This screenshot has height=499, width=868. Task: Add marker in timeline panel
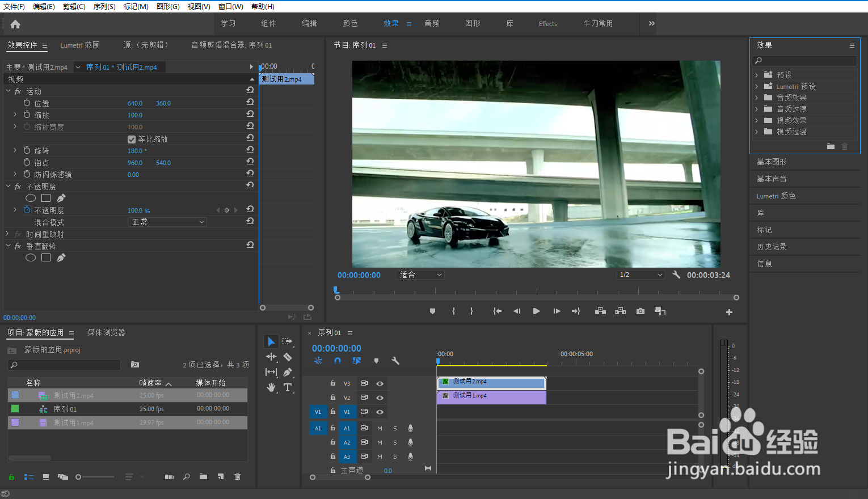pos(376,361)
